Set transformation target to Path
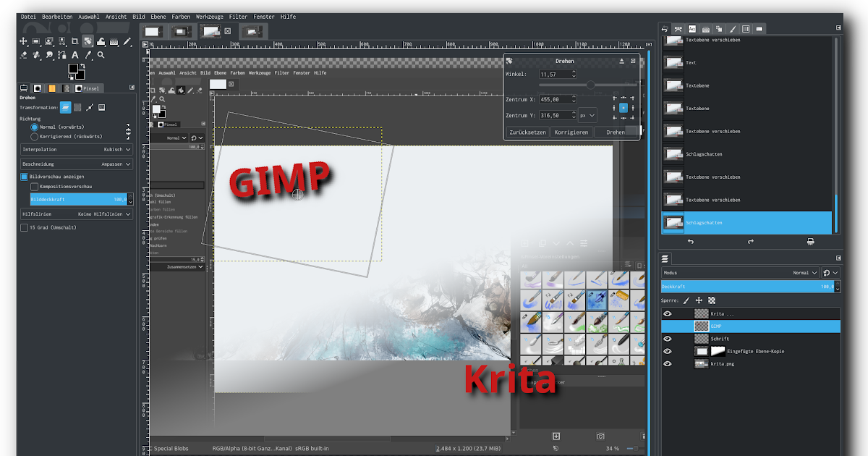This screenshot has height=456, width=868. 90,107
